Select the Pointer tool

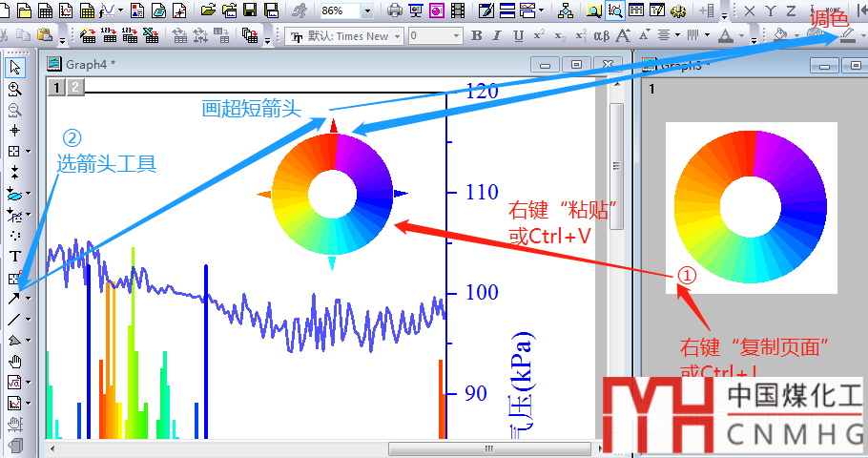click(x=15, y=68)
